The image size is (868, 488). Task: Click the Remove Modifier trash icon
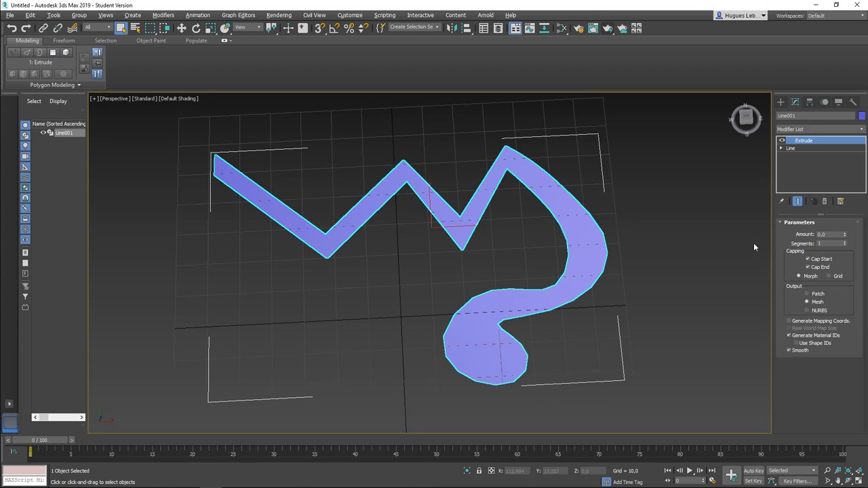(x=825, y=201)
